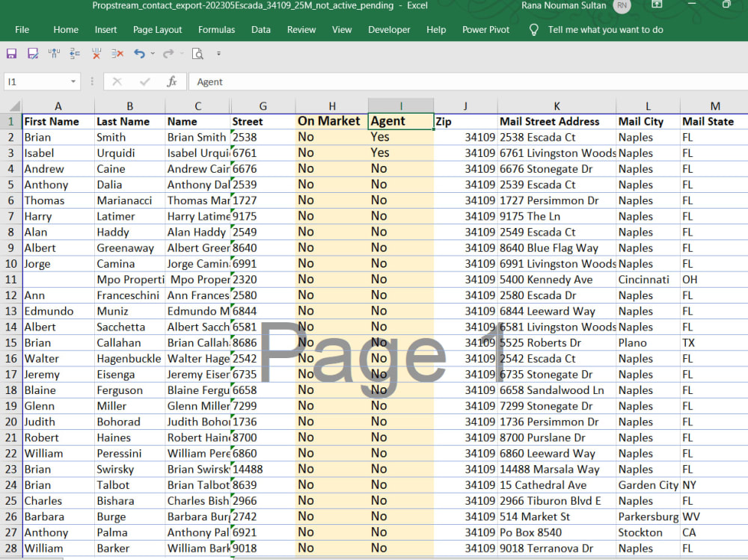Click the Mail City cell Parkersburg
Image resolution: width=748 pixels, height=560 pixels.
click(x=649, y=517)
